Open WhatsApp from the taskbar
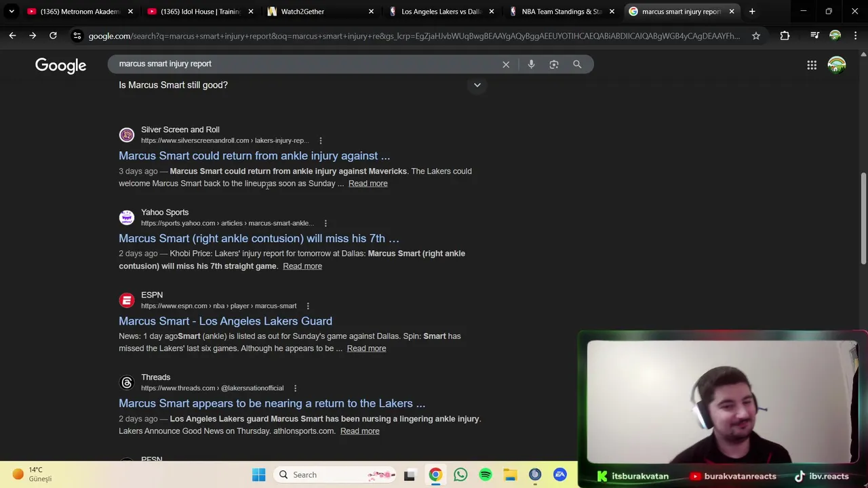Image resolution: width=868 pixels, height=488 pixels. click(460, 475)
